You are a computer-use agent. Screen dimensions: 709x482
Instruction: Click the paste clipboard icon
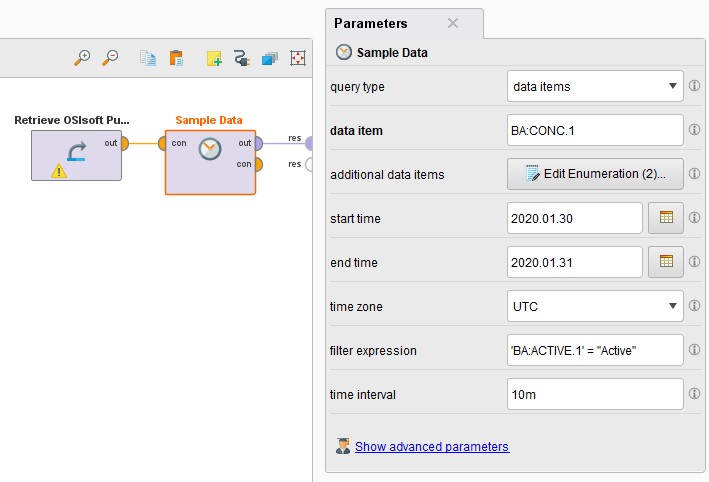click(x=176, y=58)
